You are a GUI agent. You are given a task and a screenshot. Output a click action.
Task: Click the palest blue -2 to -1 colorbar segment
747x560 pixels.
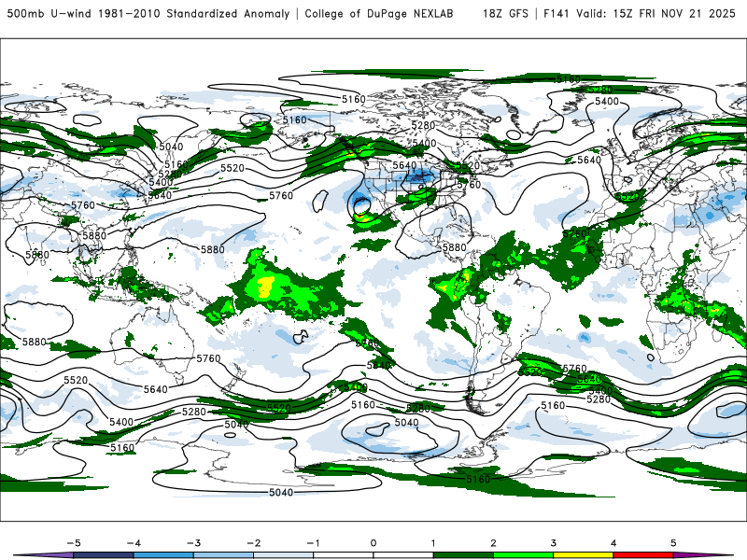click(284, 555)
